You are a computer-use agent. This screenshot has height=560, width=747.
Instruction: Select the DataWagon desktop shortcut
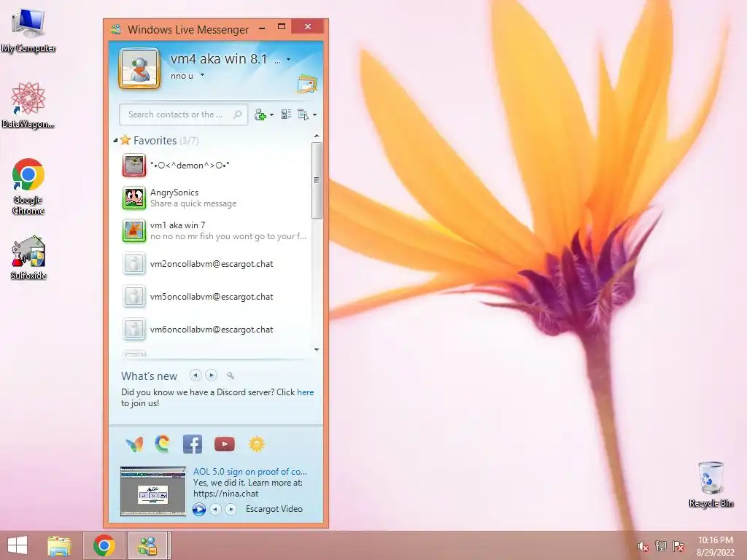coord(28,105)
